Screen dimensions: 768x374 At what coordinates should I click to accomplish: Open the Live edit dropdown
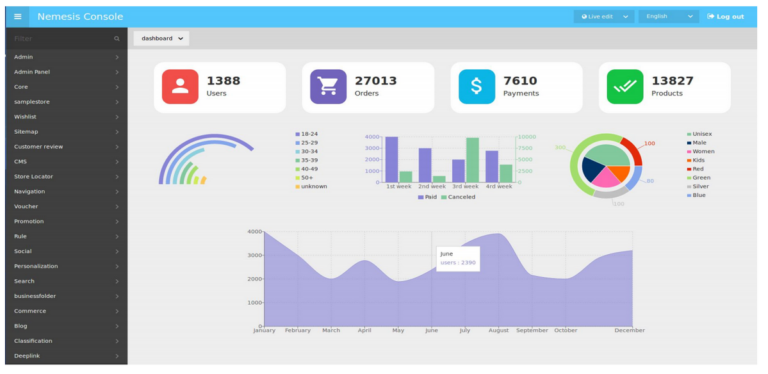click(x=604, y=17)
